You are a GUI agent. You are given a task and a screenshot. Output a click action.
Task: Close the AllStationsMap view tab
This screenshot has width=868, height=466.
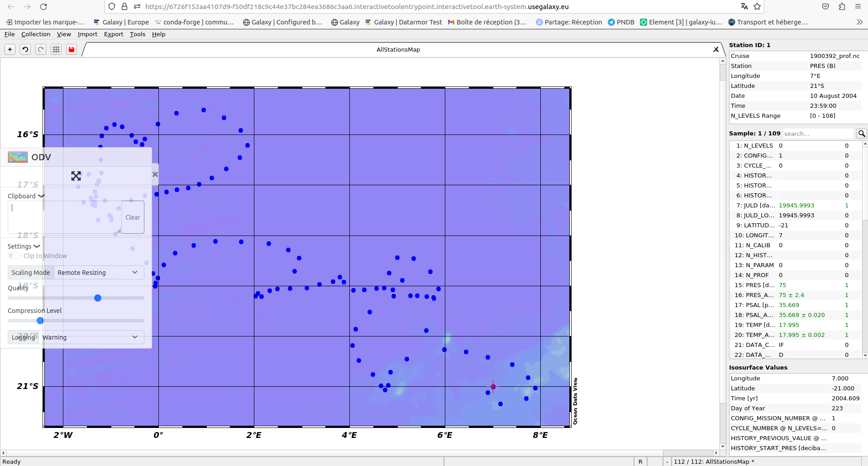(x=716, y=49)
